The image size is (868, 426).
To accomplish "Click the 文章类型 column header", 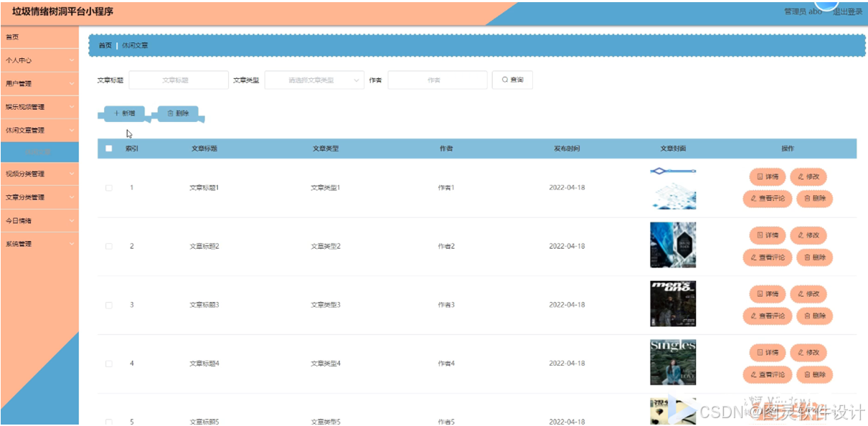I will [x=326, y=148].
